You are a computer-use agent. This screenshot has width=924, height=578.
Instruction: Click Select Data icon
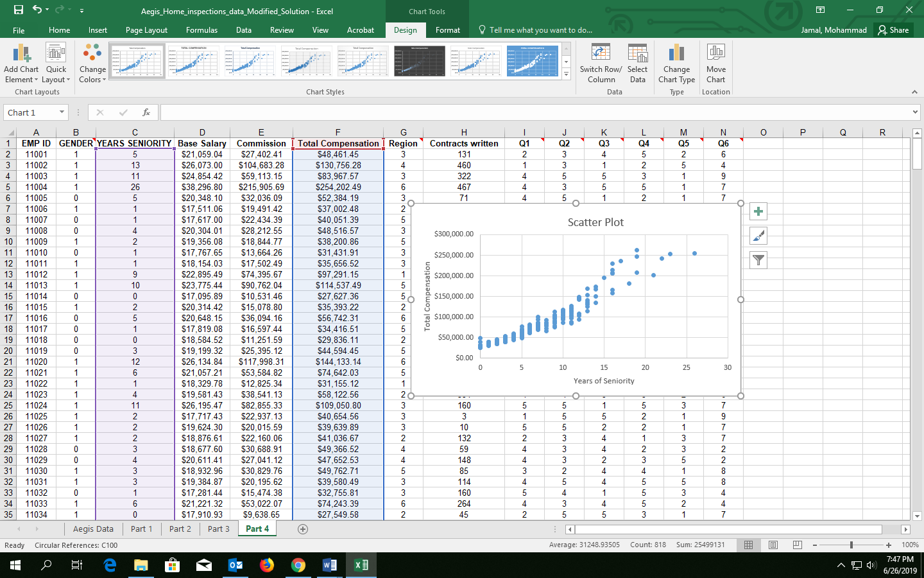pos(637,53)
